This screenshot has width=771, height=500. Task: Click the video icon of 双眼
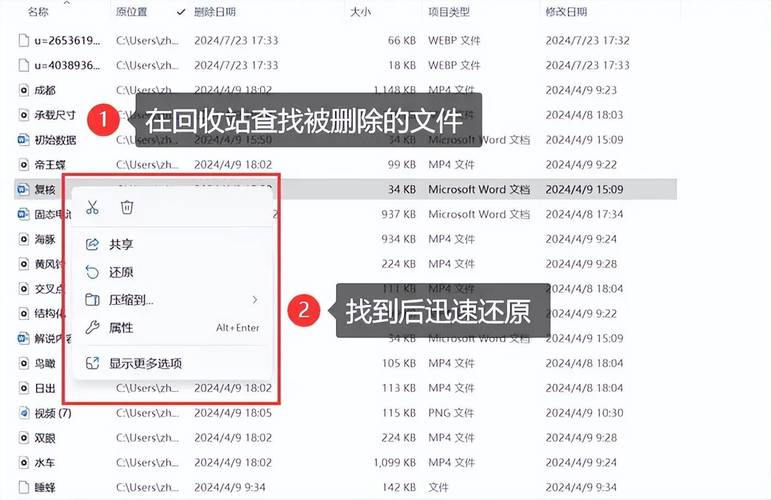tap(24, 438)
